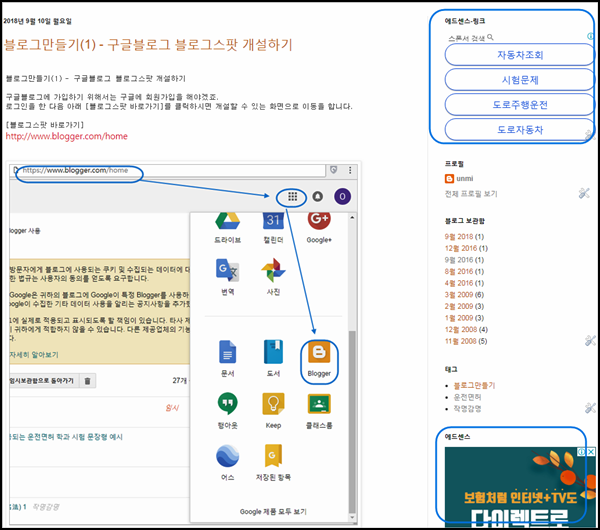Image resolution: width=600 pixels, height=530 pixels.
Task: Open the purple account avatar
Action: pos(342,197)
